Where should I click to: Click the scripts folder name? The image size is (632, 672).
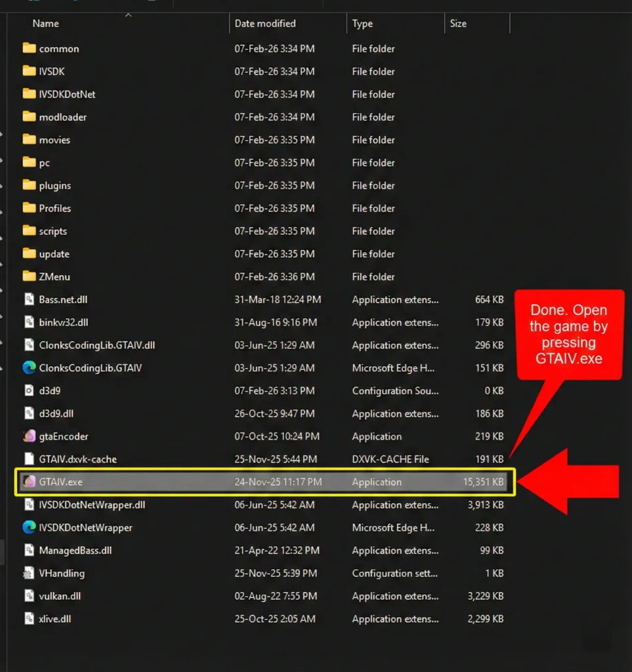tap(53, 231)
